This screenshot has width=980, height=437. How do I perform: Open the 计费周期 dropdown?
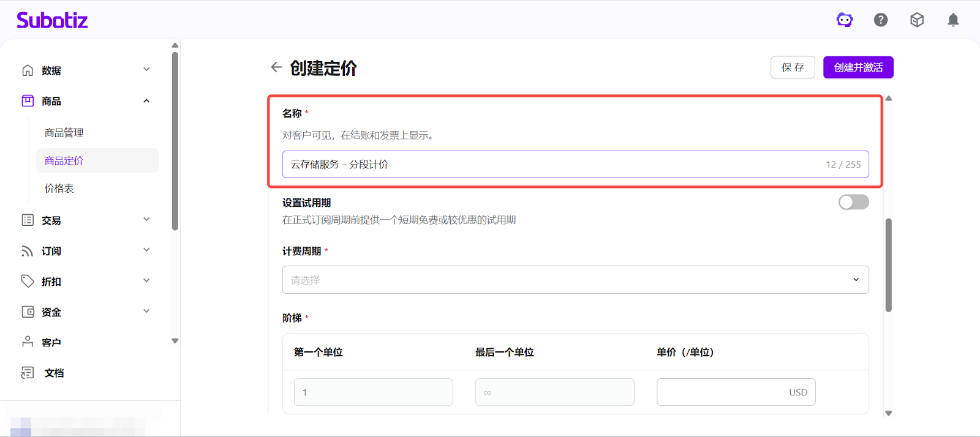575,280
